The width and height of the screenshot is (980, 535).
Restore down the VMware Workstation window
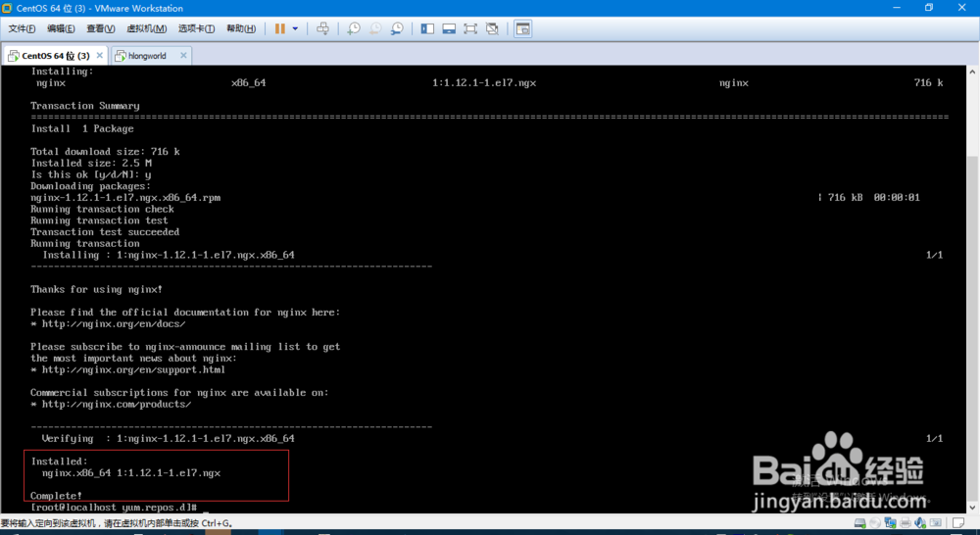929,8
